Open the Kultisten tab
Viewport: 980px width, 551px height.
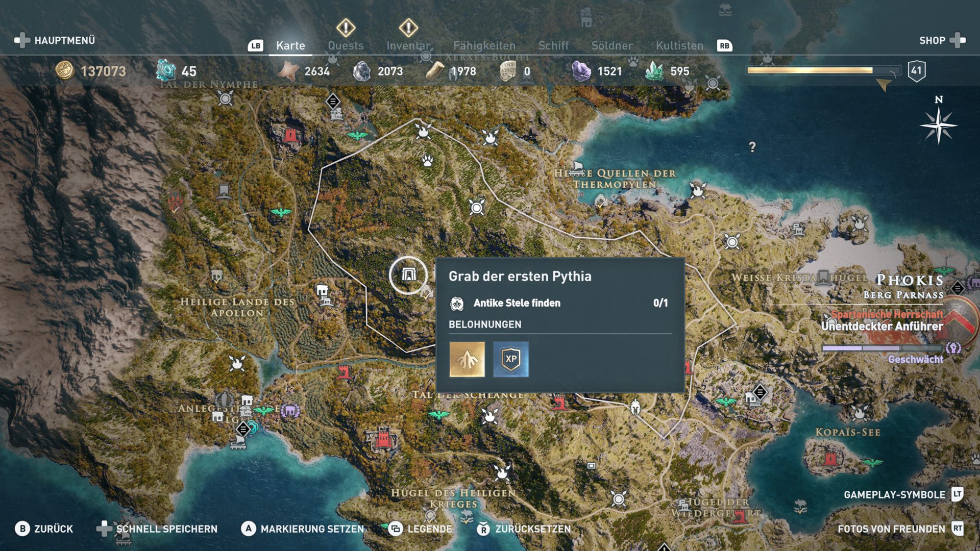click(679, 45)
